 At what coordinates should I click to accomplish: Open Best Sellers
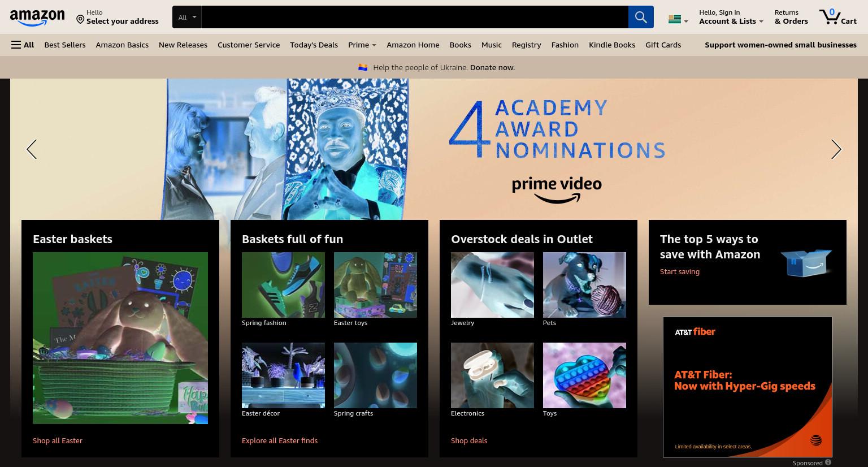point(65,45)
